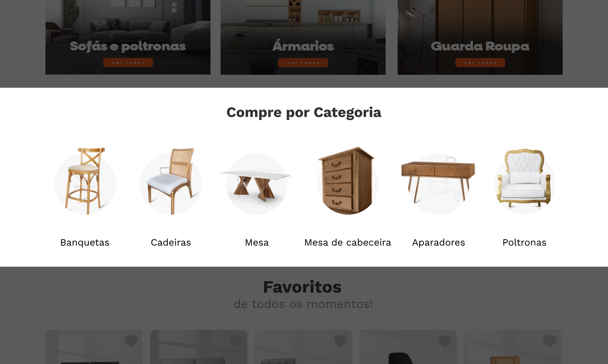Click the Aparadores sideboard category image
The height and width of the screenshot is (364, 608).
(x=438, y=183)
